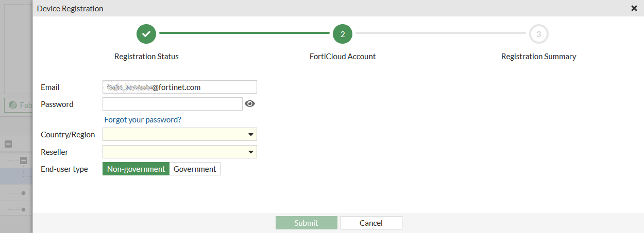Click the Registration Status step label

point(146,57)
